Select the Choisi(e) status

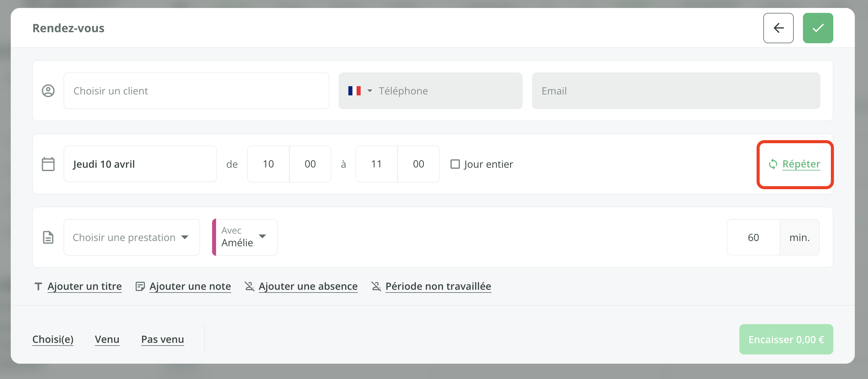coord(53,339)
